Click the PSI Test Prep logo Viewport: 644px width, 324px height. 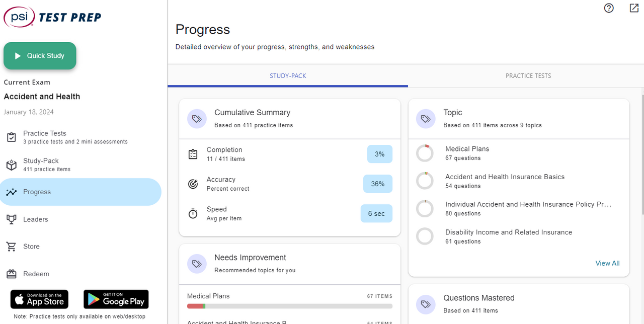(x=52, y=17)
